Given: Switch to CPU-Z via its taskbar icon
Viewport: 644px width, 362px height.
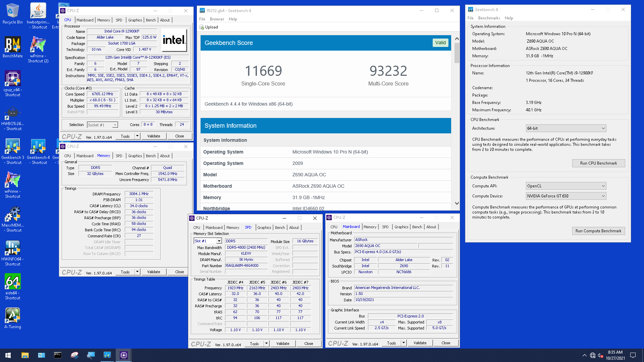Looking at the screenshot, I should tap(123, 355).
